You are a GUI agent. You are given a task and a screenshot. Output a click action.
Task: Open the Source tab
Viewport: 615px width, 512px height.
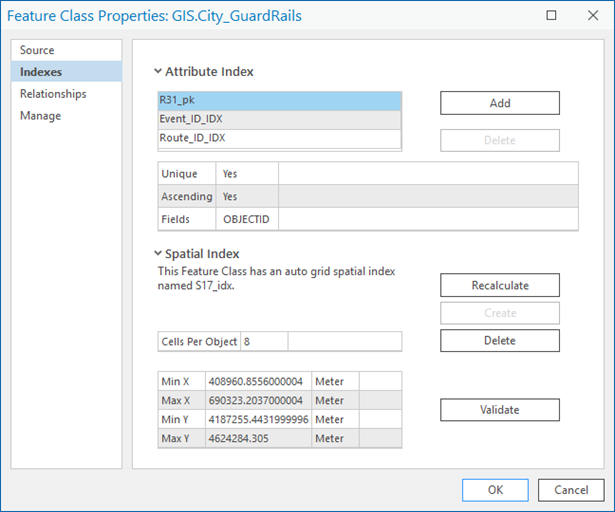(38, 50)
